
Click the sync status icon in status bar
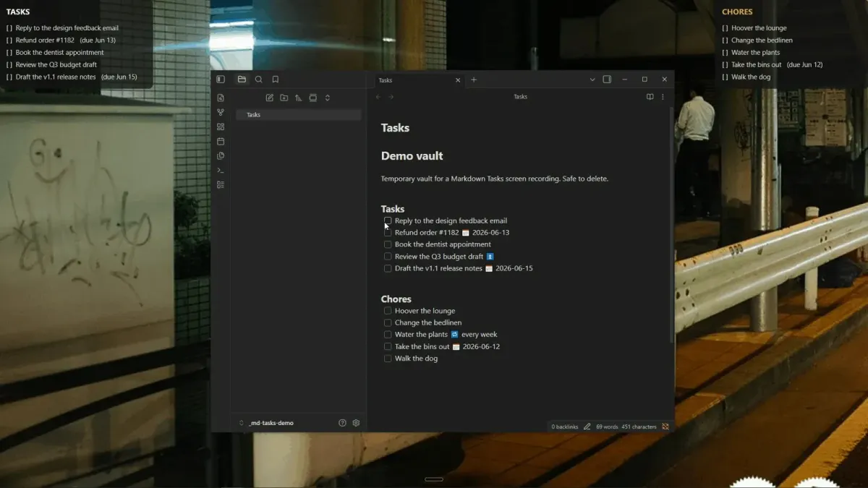coord(665,427)
